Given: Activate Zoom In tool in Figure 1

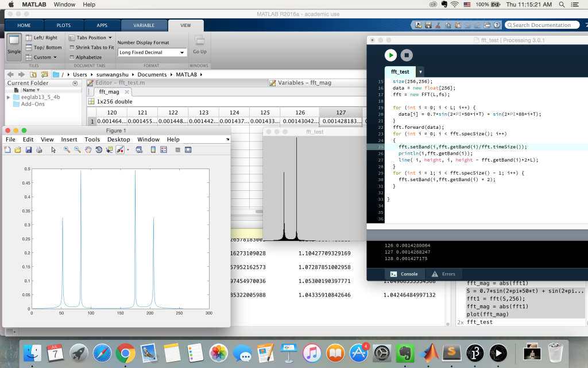Looking at the screenshot, I should coord(67,150).
